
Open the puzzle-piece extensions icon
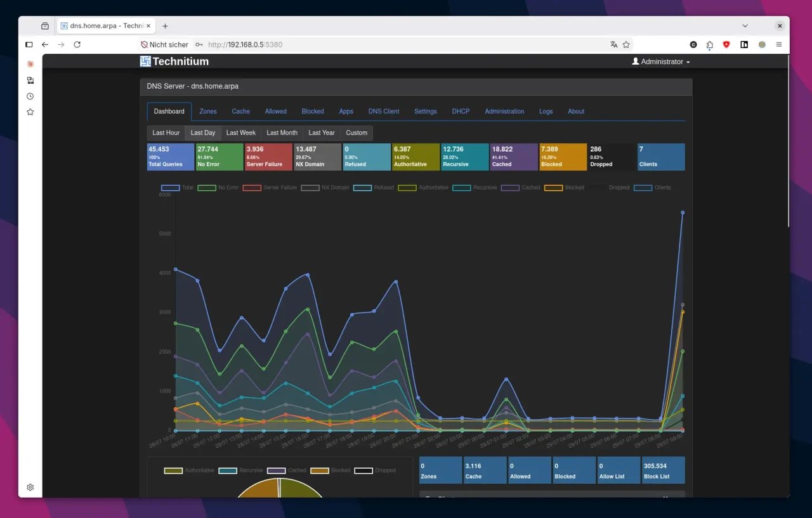(x=709, y=44)
